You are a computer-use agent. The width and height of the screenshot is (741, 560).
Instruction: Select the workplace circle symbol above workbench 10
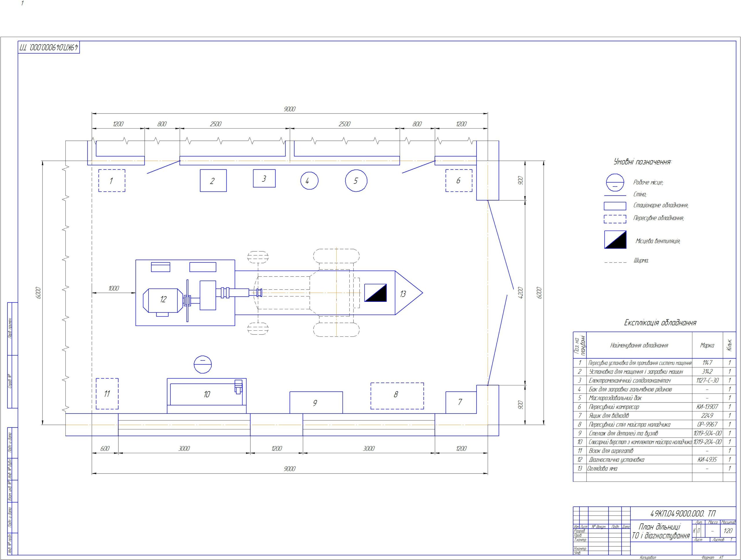click(x=203, y=364)
